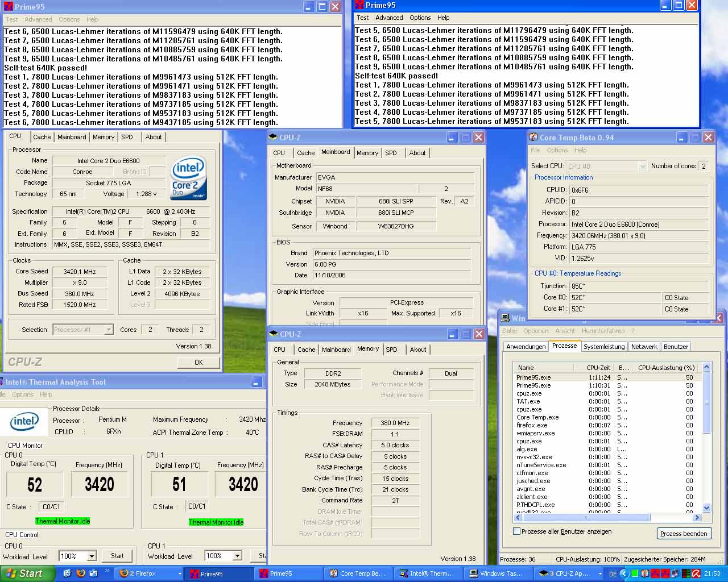Open Benutzer tab in Task Manager
Screen dimensions: 728x582
pyautogui.click(x=676, y=347)
